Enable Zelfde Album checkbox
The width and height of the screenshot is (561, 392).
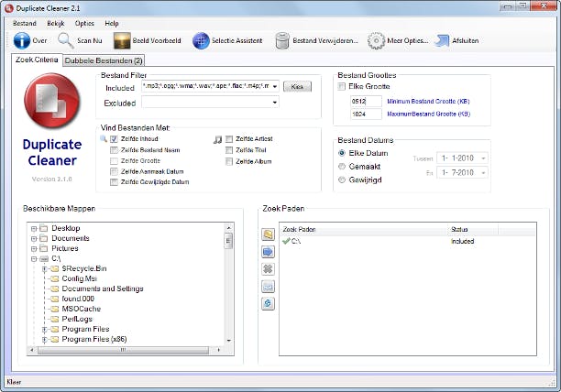click(x=229, y=162)
